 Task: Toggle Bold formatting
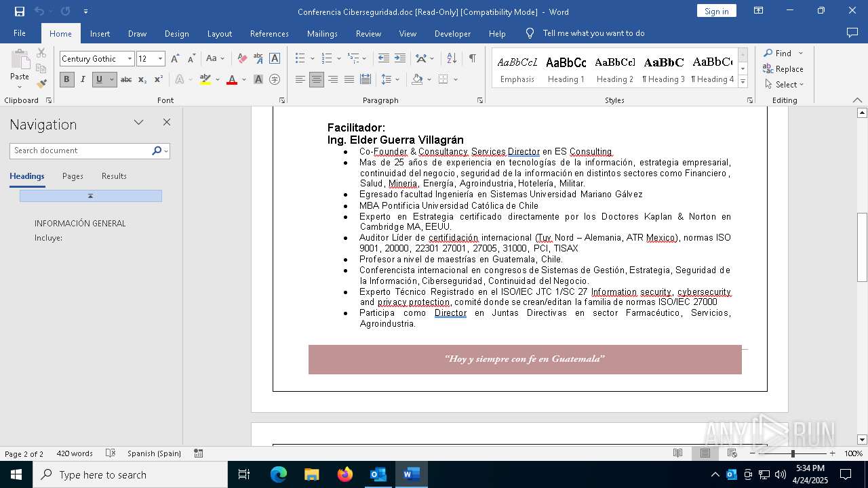coord(66,79)
